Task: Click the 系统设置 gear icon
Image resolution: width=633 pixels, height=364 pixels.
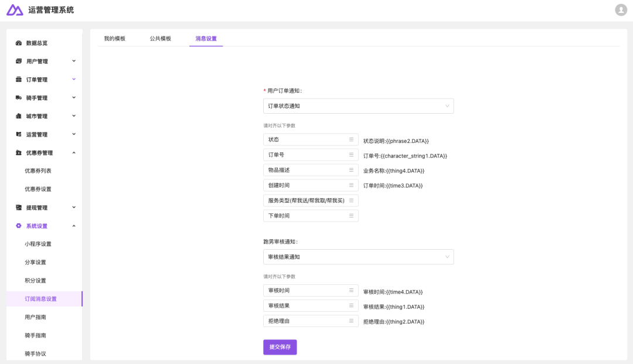Action: [x=19, y=226]
